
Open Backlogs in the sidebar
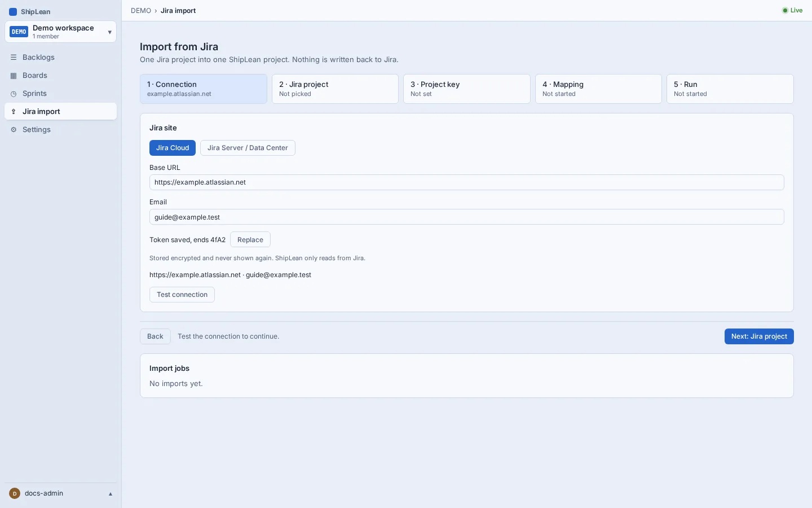[x=61, y=58]
